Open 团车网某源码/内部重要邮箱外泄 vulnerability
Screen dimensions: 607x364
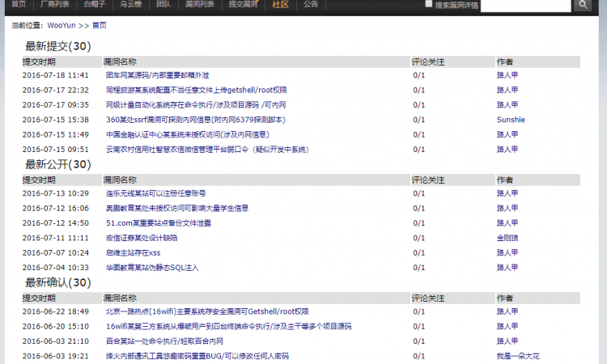(x=157, y=75)
